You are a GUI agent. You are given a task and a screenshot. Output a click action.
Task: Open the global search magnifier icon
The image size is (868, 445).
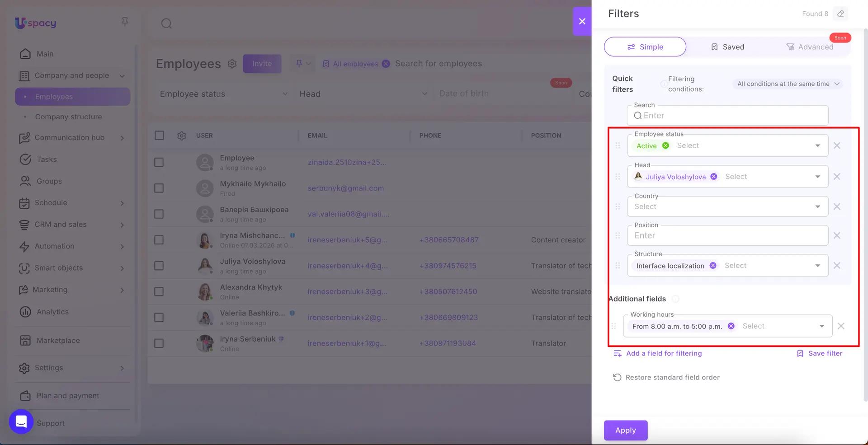pos(166,23)
